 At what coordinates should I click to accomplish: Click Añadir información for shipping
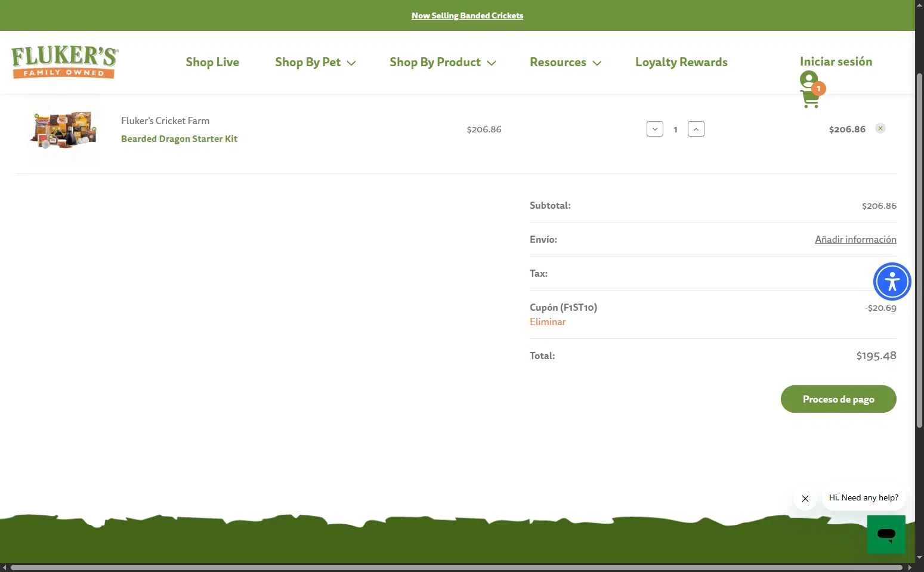855,239
